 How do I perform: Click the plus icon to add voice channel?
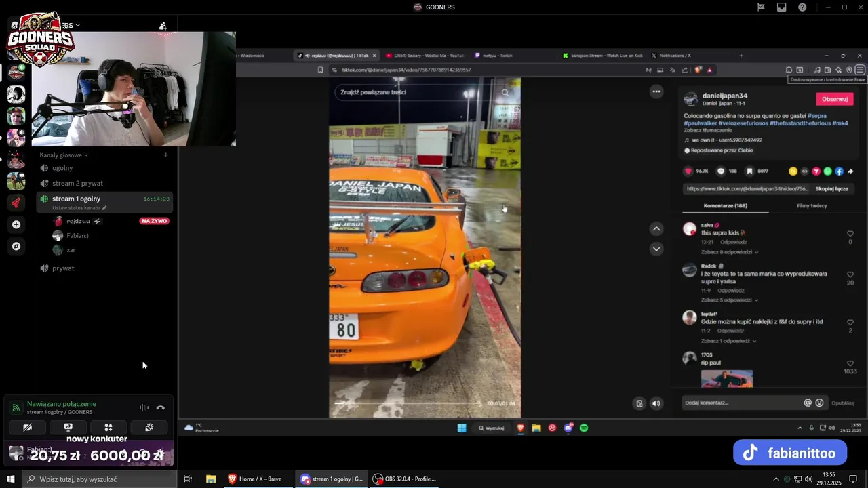point(165,155)
